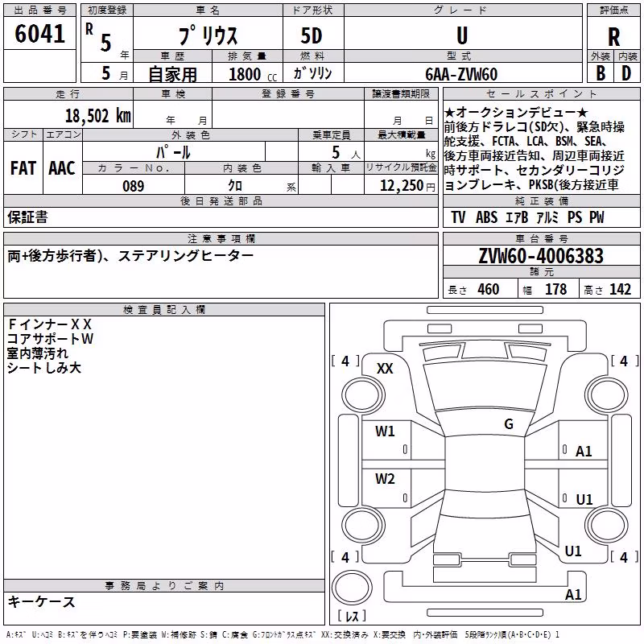This screenshot has width=644, height=644.
Task: Click the overall evaluation score R
Action: (x=613, y=37)
